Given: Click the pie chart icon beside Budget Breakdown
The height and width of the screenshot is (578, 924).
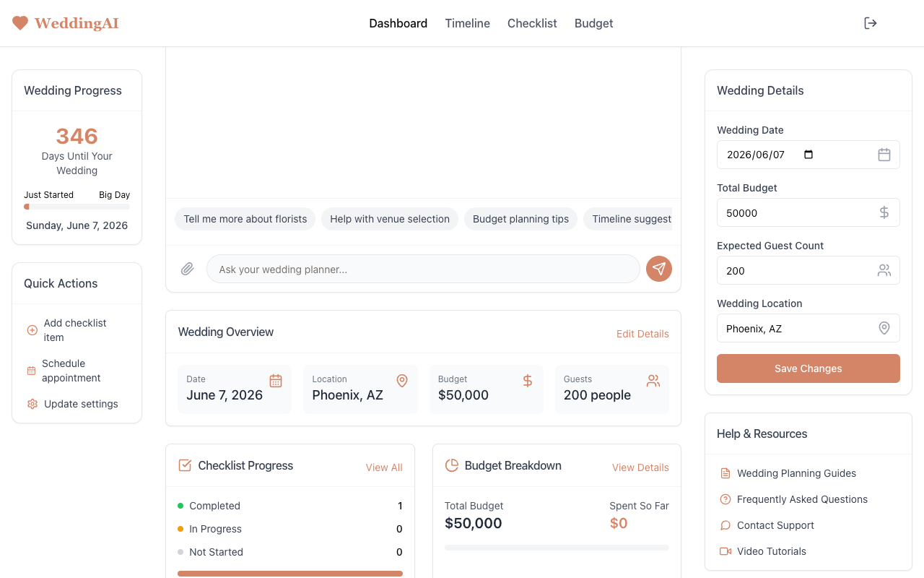Looking at the screenshot, I should click(x=452, y=465).
